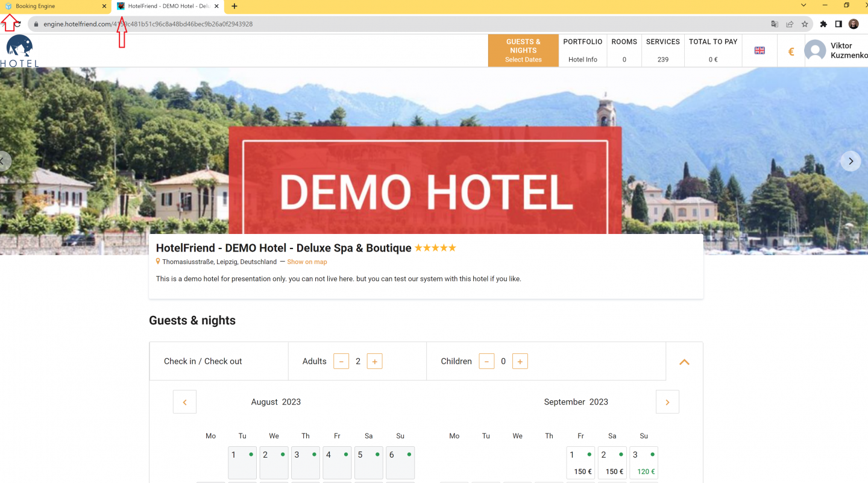868x483 pixels.
Task: Go to the next calendar month
Action: coord(667,402)
